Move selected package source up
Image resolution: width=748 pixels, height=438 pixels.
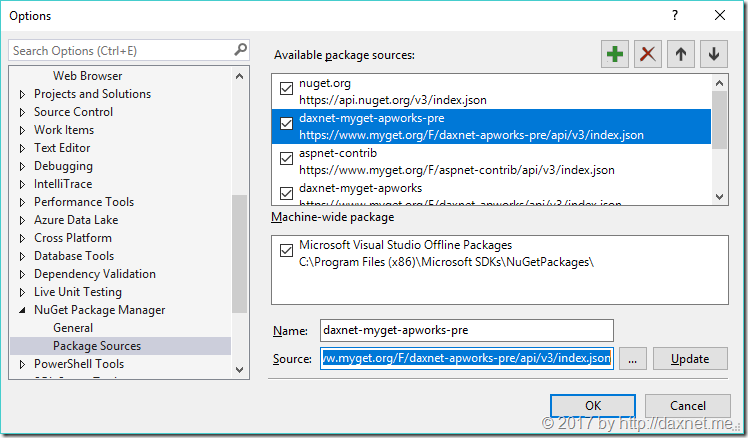[681, 54]
